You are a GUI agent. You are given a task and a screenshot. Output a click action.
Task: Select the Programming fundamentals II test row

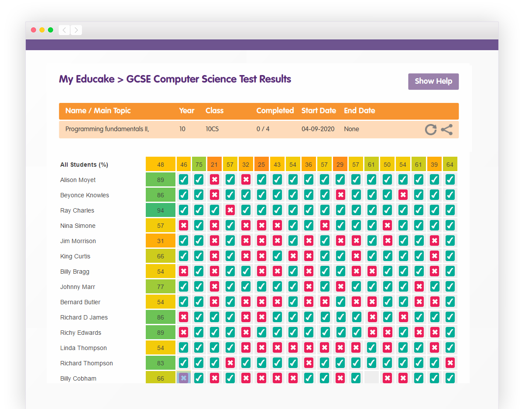coord(259,129)
